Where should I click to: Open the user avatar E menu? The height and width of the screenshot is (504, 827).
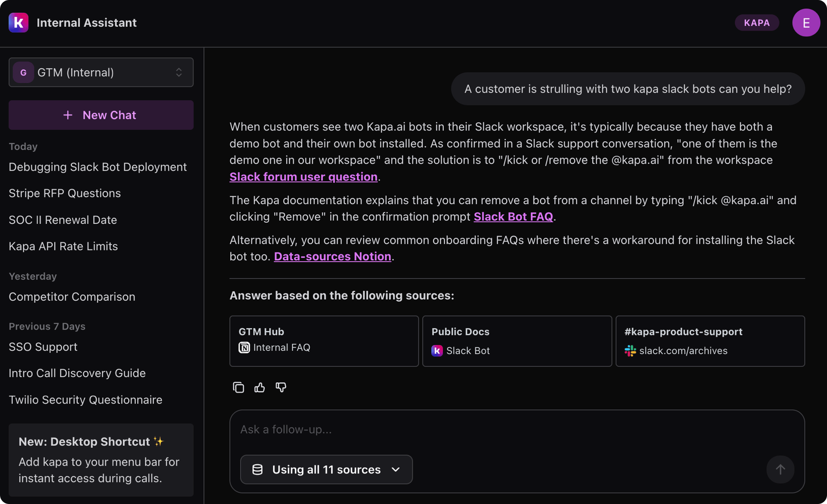[x=806, y=23]
